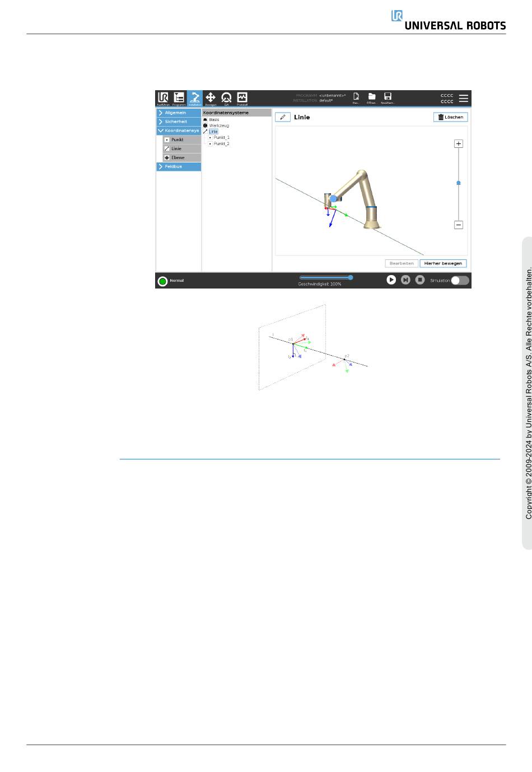
Task: Add an Ebene feature
Action: [182, 157]
